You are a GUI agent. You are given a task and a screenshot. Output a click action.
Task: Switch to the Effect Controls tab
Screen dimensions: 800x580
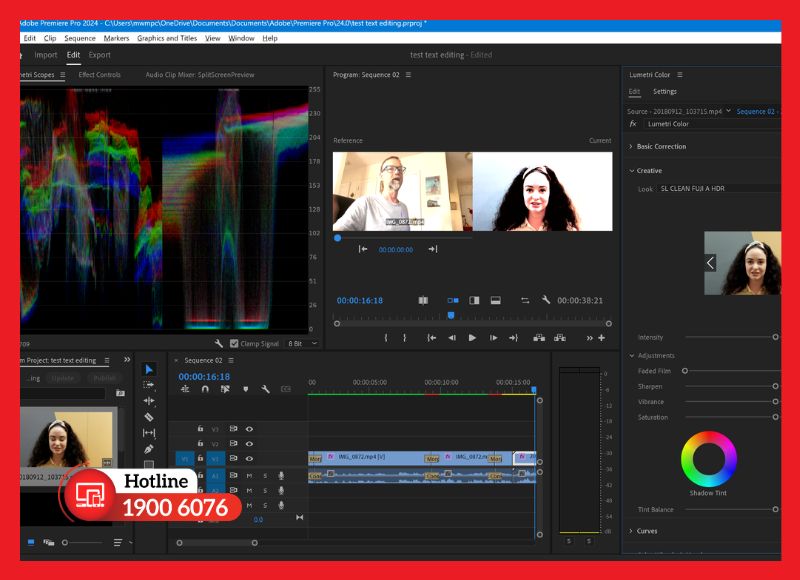click(99, 74)
